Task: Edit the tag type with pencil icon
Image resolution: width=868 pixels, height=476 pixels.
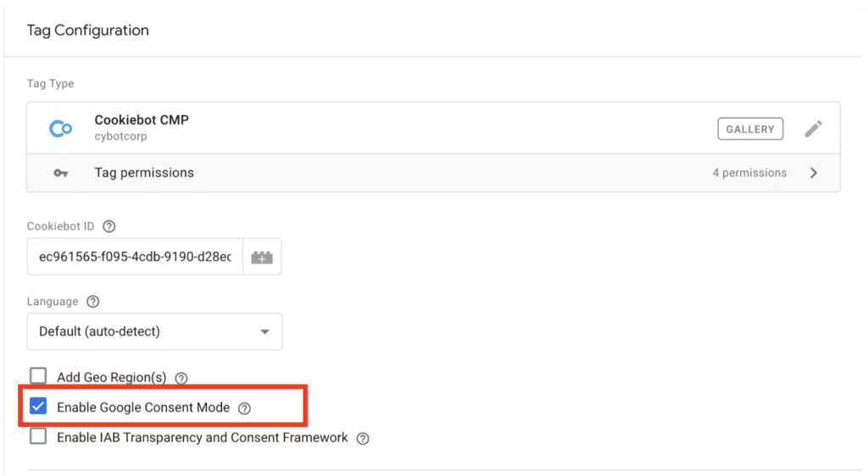Action: [x=813, y=129]
